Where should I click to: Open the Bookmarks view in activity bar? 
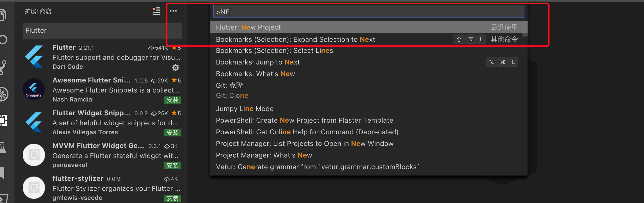3,173
